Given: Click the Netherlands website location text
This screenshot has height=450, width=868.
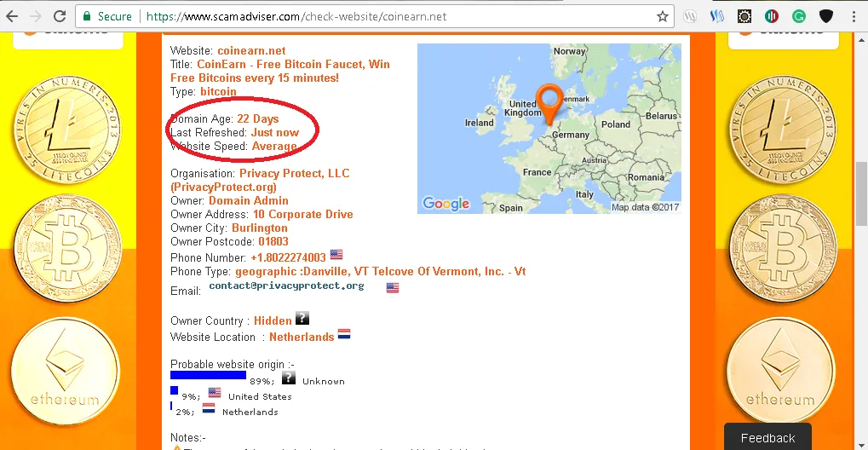Looking at the screenshot, I should [302, 337].
